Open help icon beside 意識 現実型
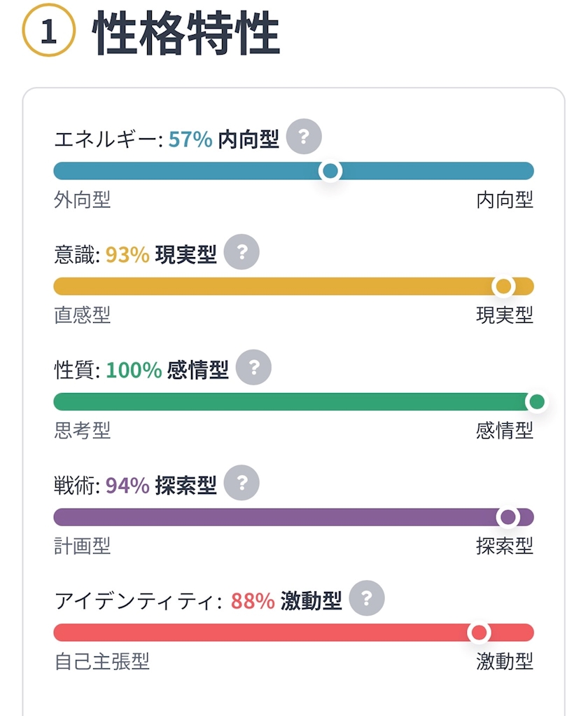This screenshot has height=716, width=588. tap(241, 252)
